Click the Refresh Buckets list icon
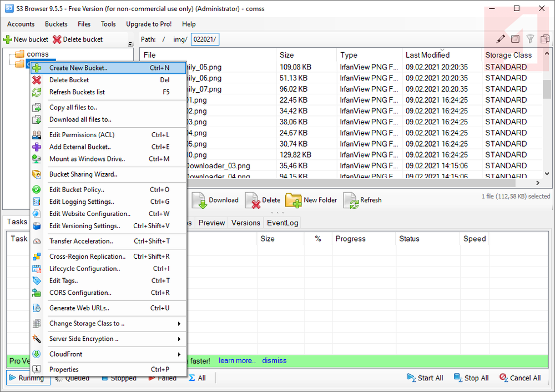The image size is (555, 392). 37,92
